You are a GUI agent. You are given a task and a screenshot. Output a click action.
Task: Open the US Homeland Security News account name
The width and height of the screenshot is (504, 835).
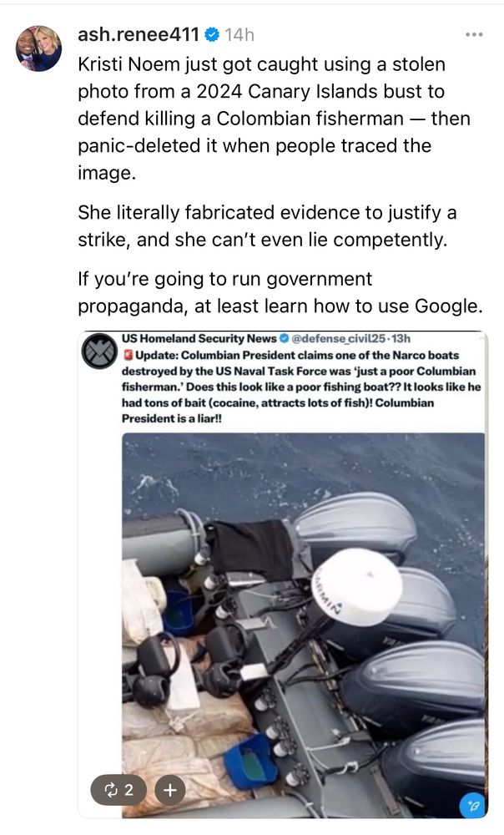(x=199, y=339)
